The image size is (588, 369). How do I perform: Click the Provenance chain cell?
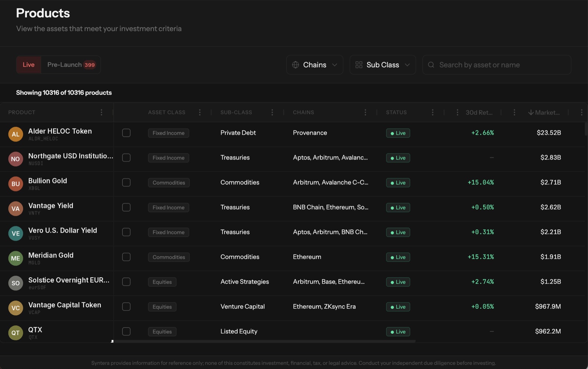click(310, 133)
